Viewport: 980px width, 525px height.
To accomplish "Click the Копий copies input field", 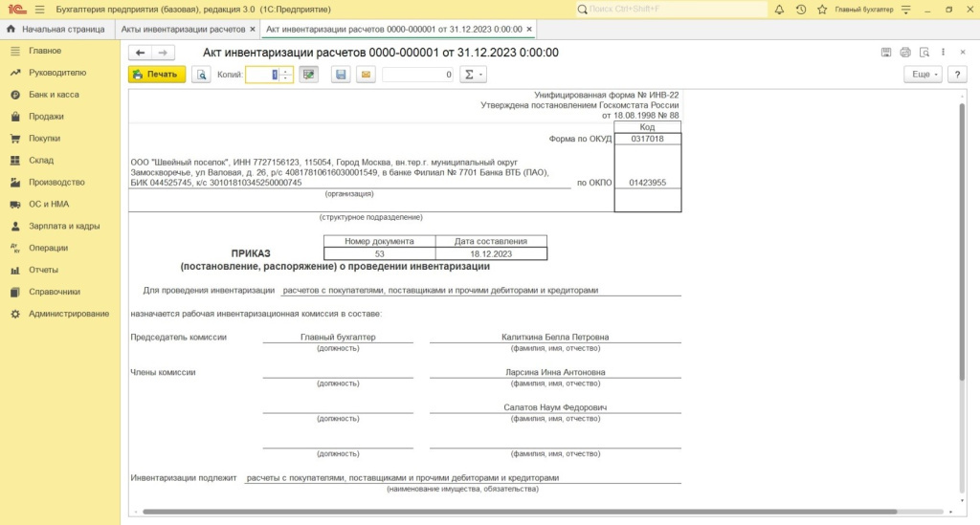I will click(x=262, y=75).
